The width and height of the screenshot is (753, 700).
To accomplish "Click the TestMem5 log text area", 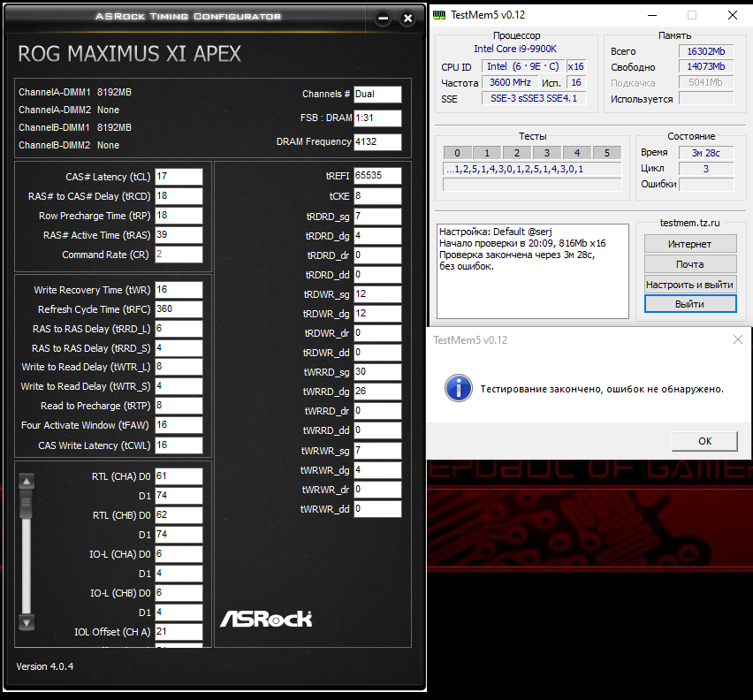I will [533, 270].
